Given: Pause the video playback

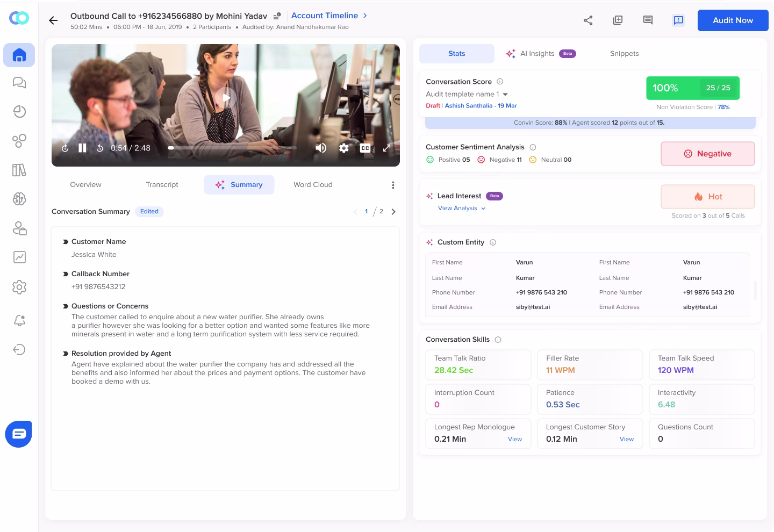Looking at the screenshot, I should (x=82, y=147).
